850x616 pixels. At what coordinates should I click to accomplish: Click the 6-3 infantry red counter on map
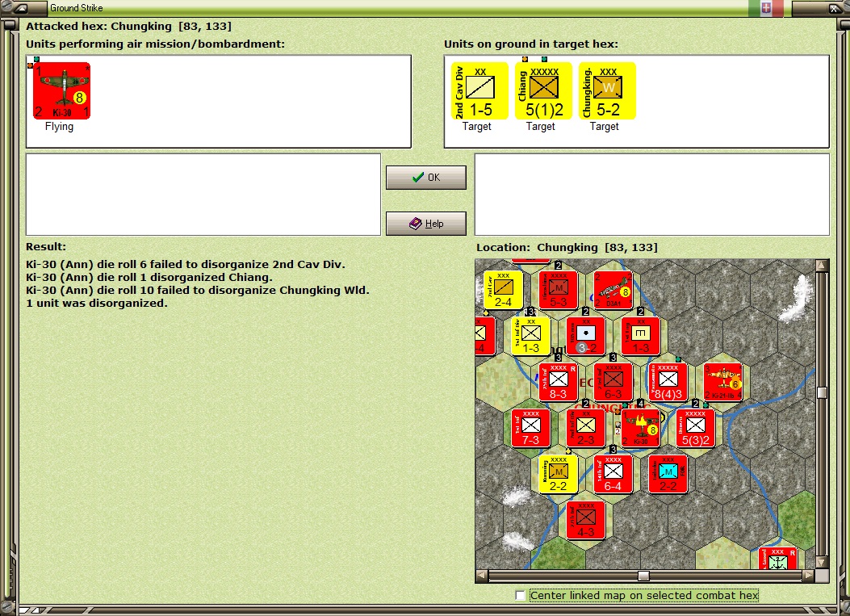[x=613, y=382]
